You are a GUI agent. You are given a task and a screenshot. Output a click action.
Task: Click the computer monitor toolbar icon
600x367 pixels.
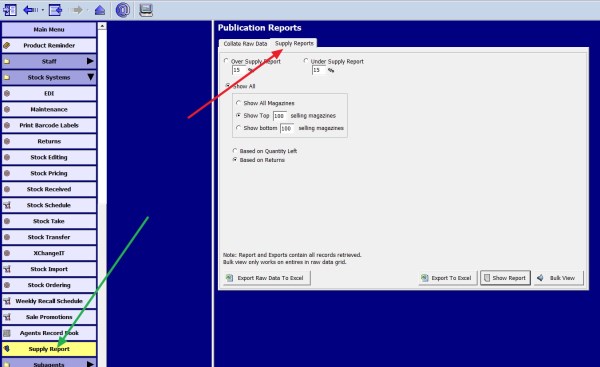click(146, 10)
